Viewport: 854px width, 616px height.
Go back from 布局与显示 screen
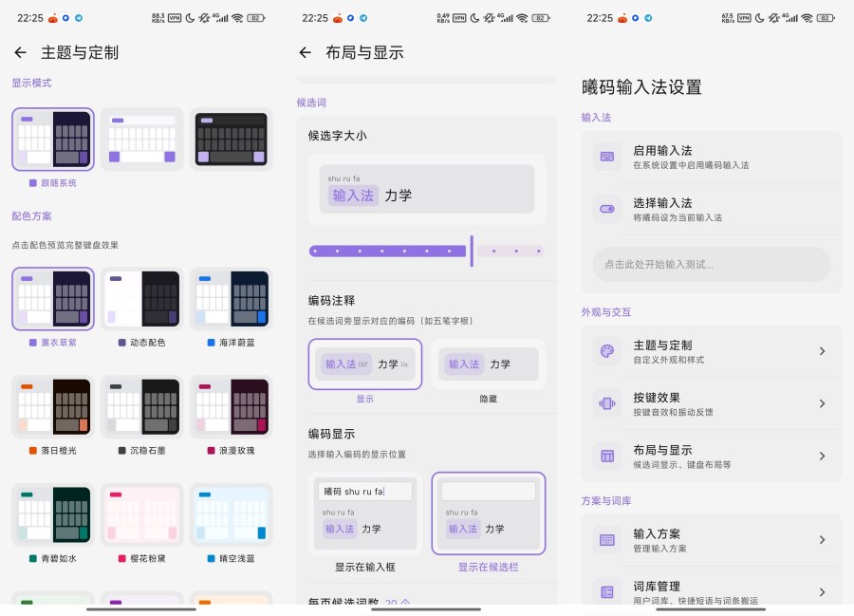pos(305,52)
